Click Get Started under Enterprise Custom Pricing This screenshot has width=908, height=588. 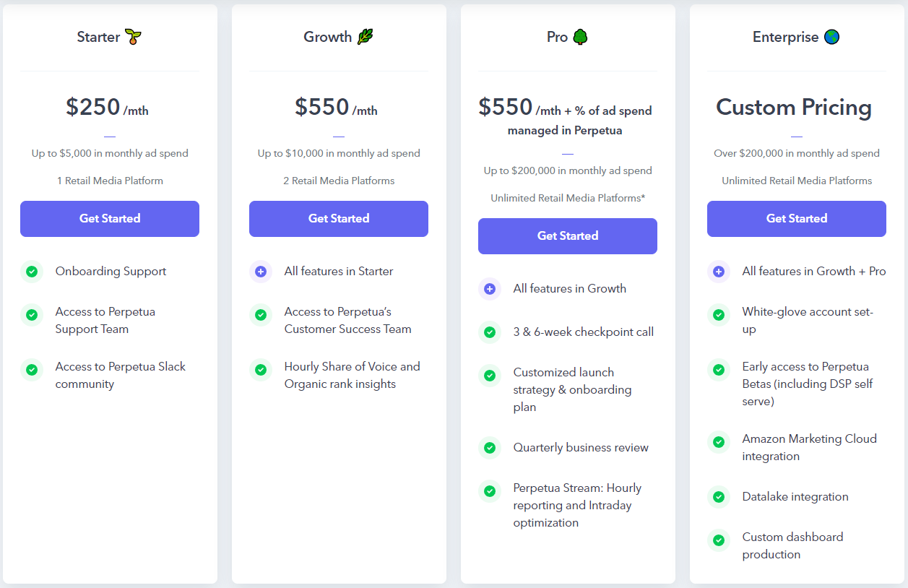point(797,219)
